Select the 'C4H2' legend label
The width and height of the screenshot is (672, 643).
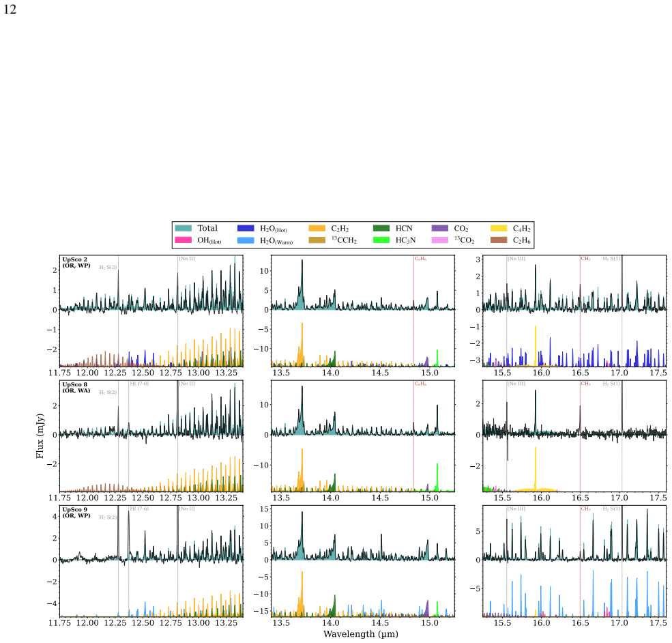[x=522, y=229]
